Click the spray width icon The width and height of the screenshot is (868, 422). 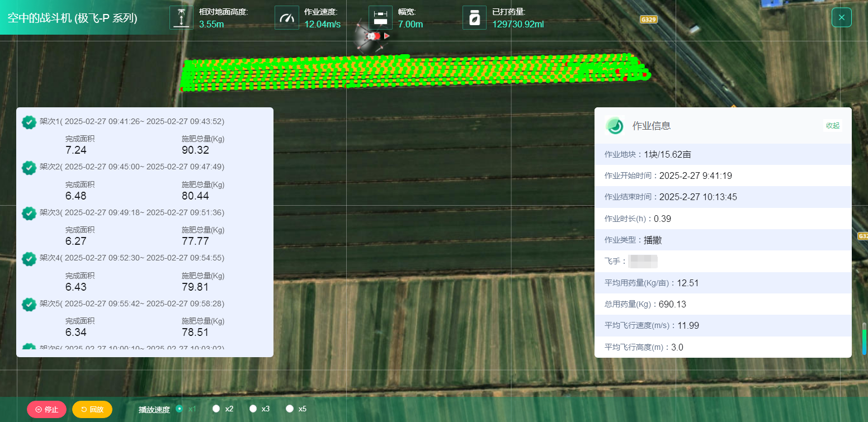click(x=380, y=17)
